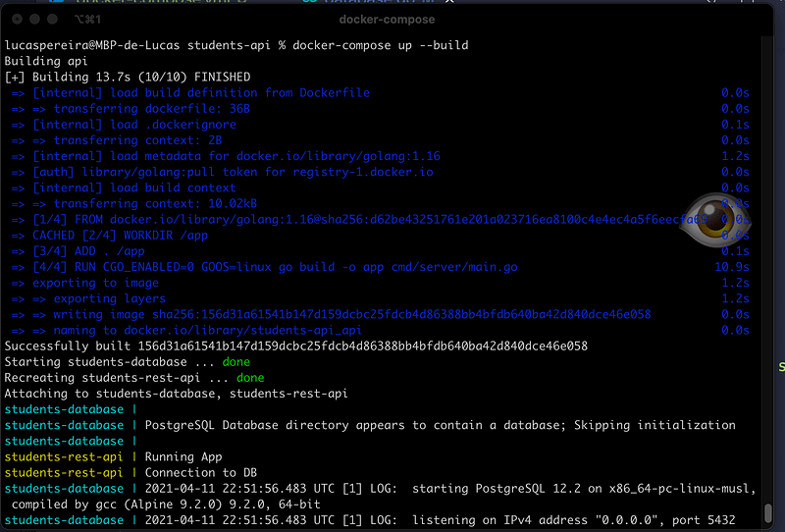Click the 'lucaspereira@MBP-de-Lucas' prompt text
The height and width of the screenshot is (532, 785).
[x=92, y=45]
